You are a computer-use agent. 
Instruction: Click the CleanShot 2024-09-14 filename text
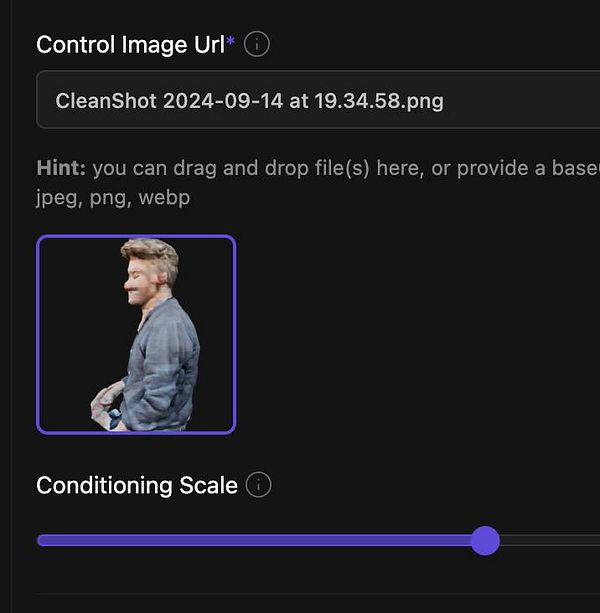coord(249,101)
